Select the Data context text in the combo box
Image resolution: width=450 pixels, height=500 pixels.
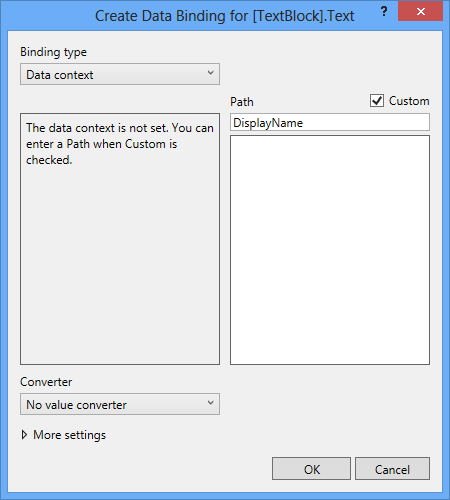click(60, 75)
